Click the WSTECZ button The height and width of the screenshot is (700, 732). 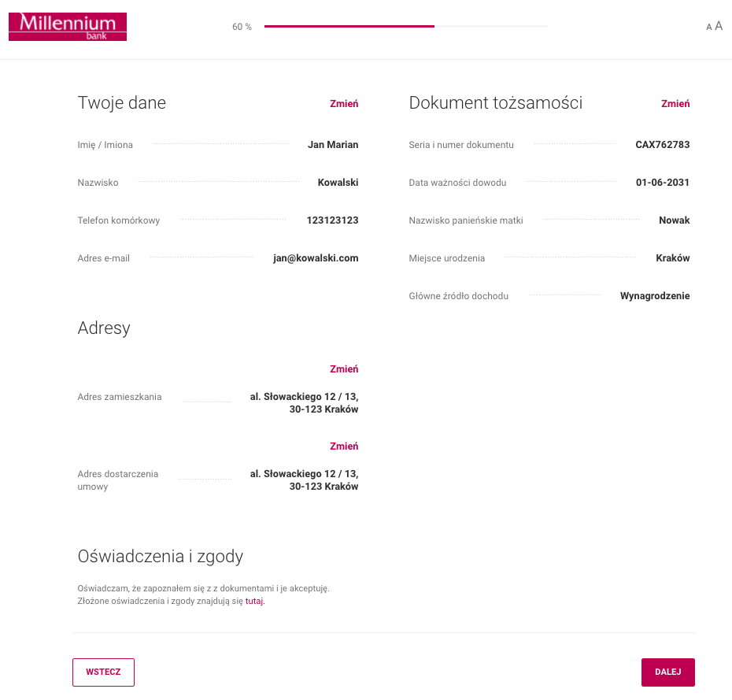tap(103, 672)
